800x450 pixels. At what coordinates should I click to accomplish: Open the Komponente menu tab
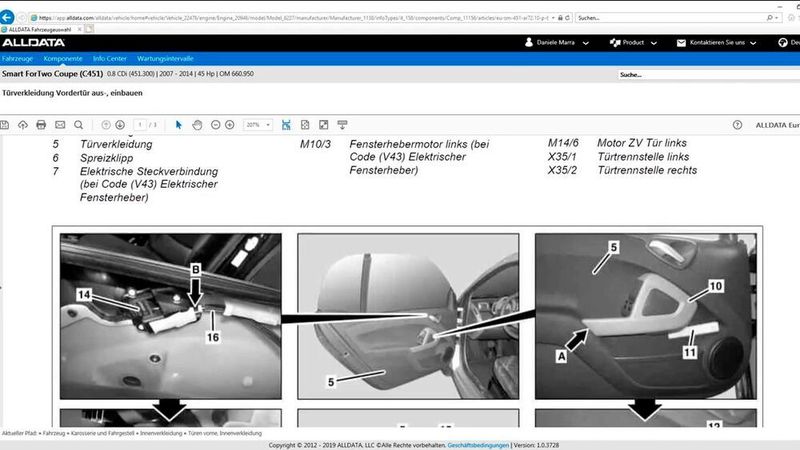[63, 59]
